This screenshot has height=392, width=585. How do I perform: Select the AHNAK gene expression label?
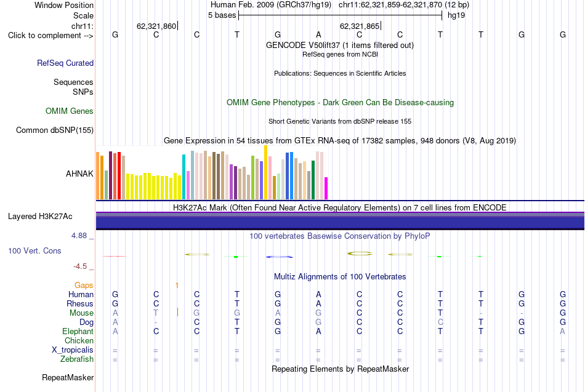pyautogui.click(x=79, y=174)
